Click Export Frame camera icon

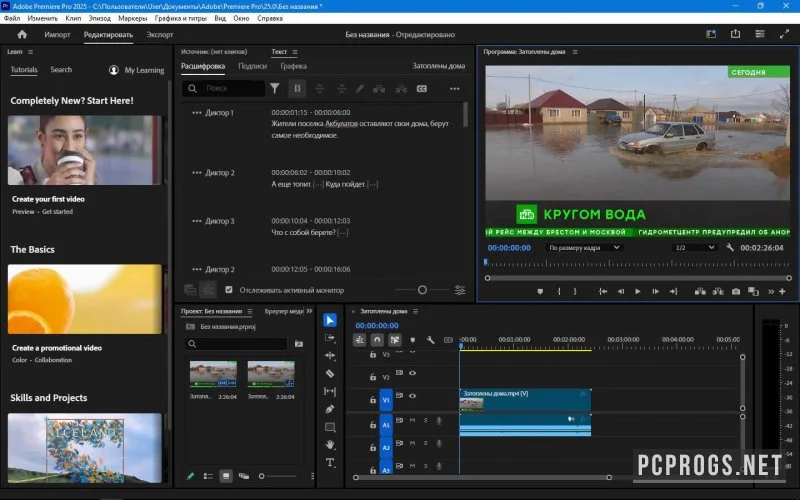[x=736, y=291]
